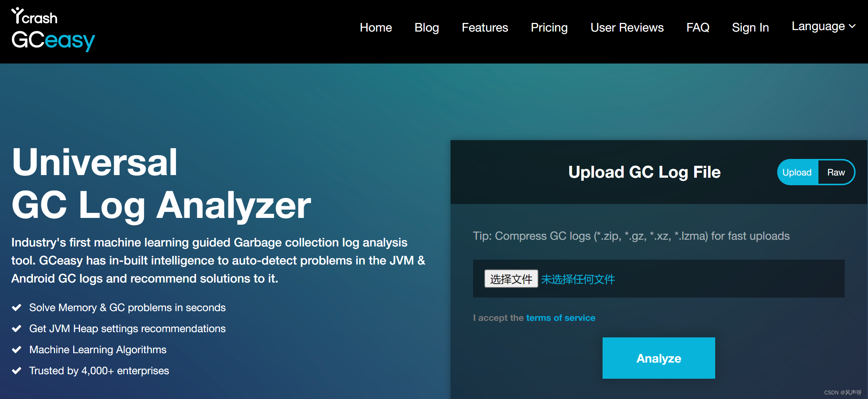Click the Compress GC logs tip text

[x=631, y=236]
